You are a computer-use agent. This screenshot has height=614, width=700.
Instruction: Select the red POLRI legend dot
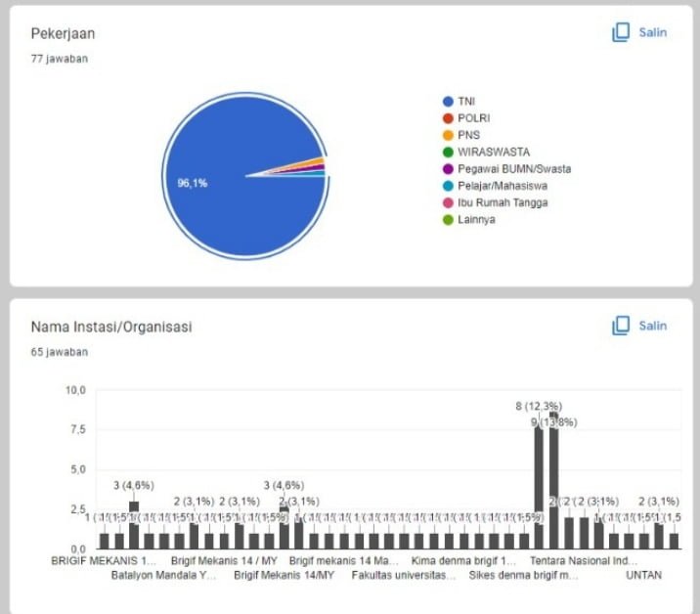[448, 118]
